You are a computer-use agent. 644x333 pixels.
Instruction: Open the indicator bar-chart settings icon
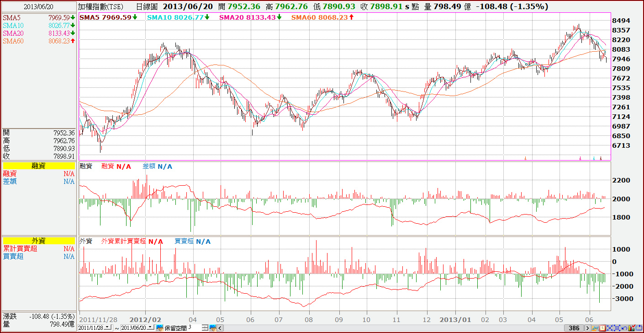point(632,328)
